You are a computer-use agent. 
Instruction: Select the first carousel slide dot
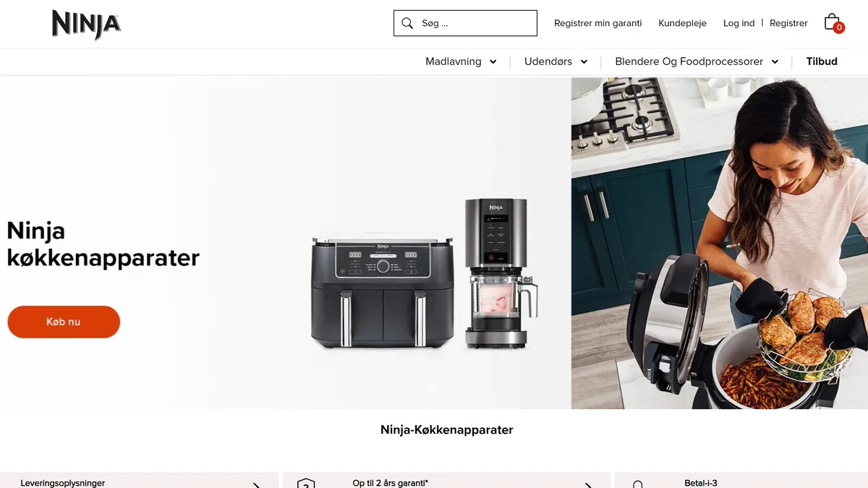pos(433,388)
